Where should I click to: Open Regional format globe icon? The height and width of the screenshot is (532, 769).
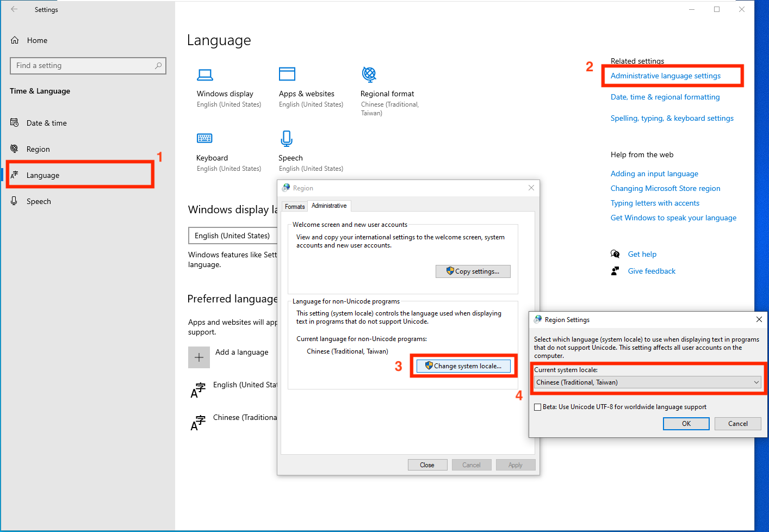click(x=369, y=74)
